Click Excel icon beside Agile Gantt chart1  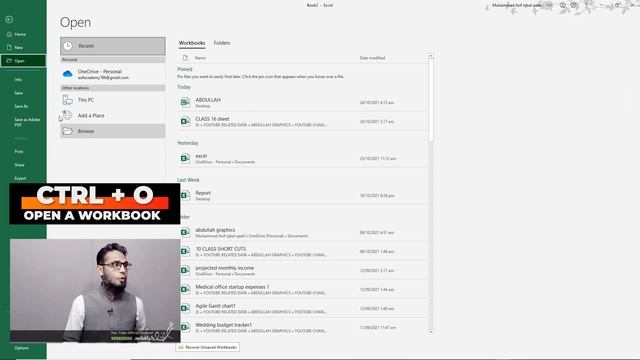185,309
